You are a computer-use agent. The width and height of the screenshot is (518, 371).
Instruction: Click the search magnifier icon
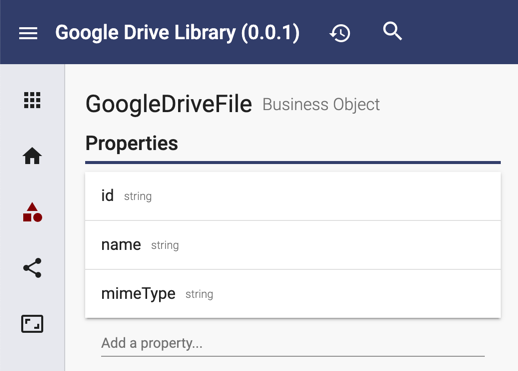[392, 31]
